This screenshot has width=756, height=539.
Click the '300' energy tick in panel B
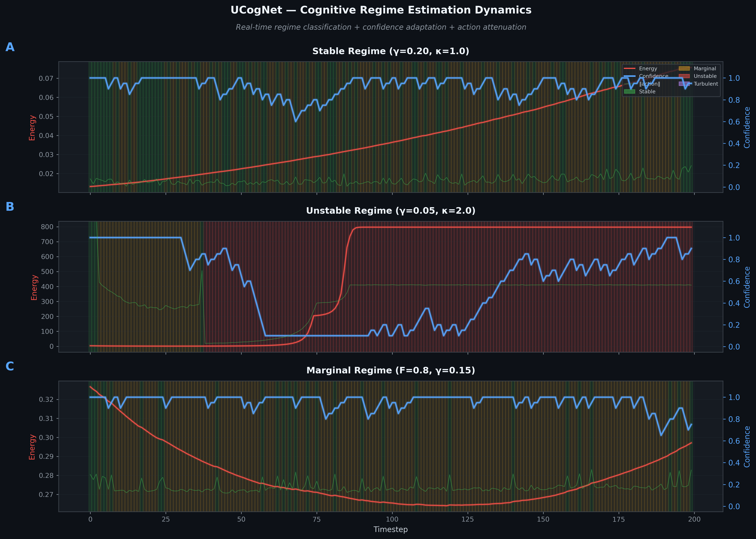pyautogui.click(x=47, y=301)
